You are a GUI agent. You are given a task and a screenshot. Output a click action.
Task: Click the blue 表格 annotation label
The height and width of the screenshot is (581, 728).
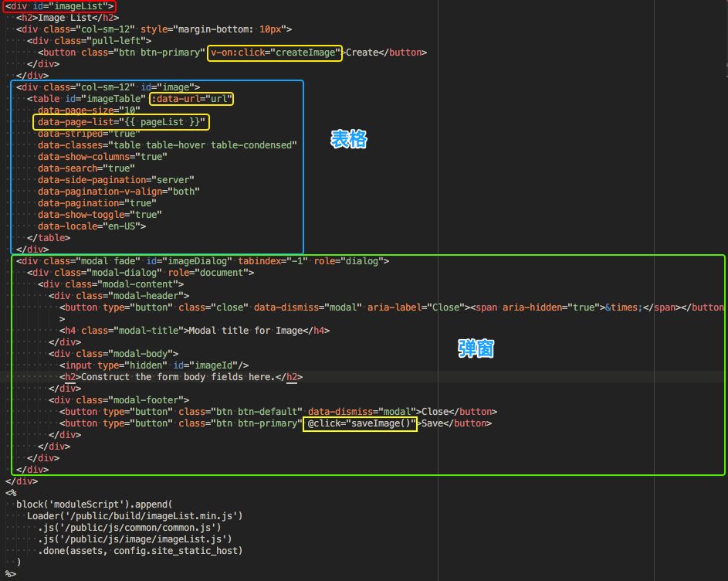pyautogui.click(x=349, y=139)
